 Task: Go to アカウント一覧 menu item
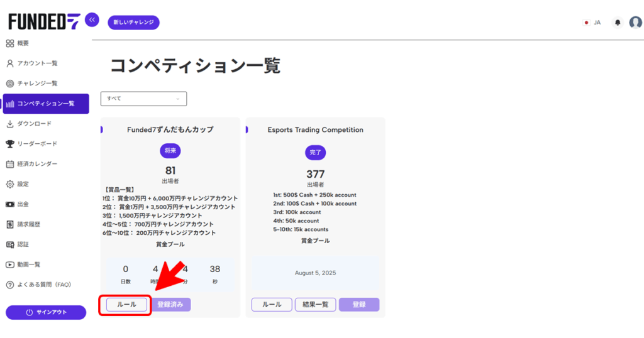point(37,63)
